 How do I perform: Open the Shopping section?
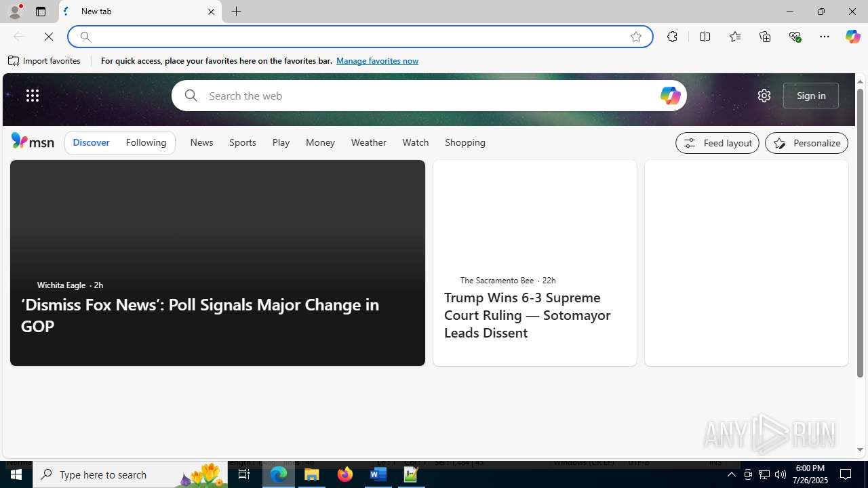465,143
